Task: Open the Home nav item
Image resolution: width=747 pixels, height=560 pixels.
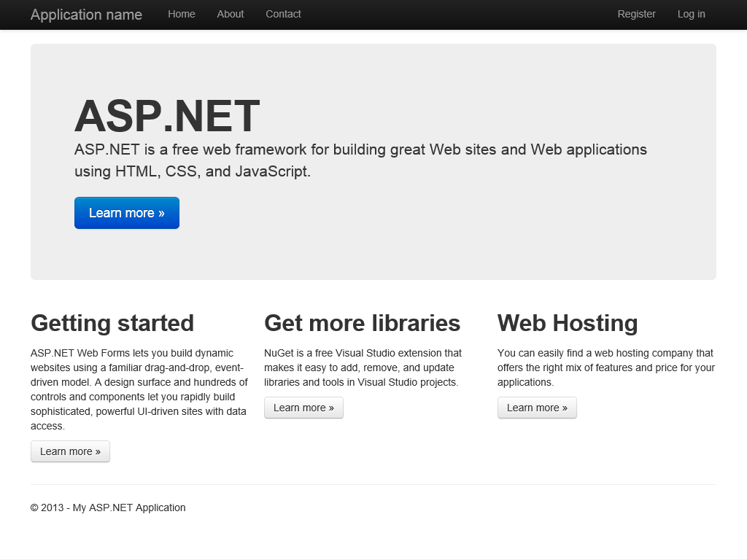Action: point(182,15)
